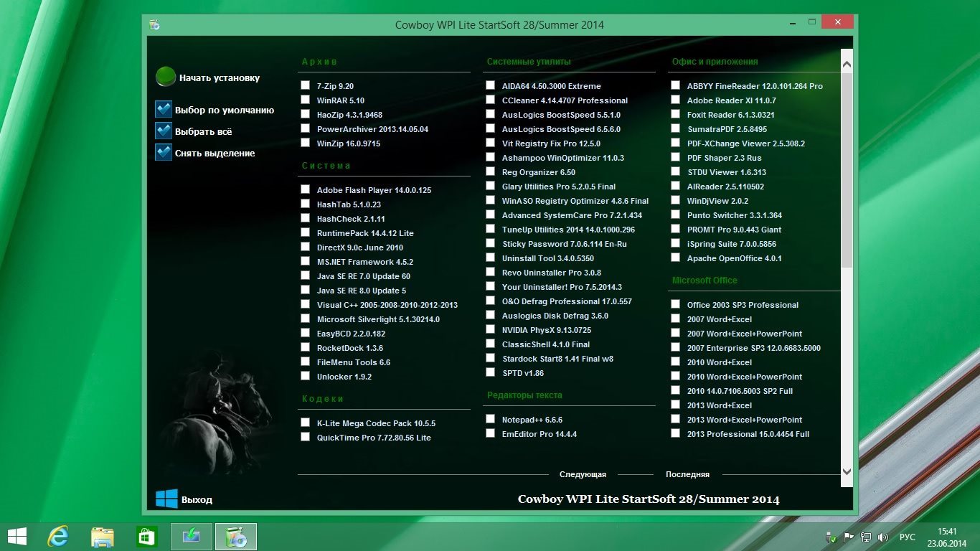Click Выбрать всё to select everything
Screen dimensions: 980x551
[204, 132]
